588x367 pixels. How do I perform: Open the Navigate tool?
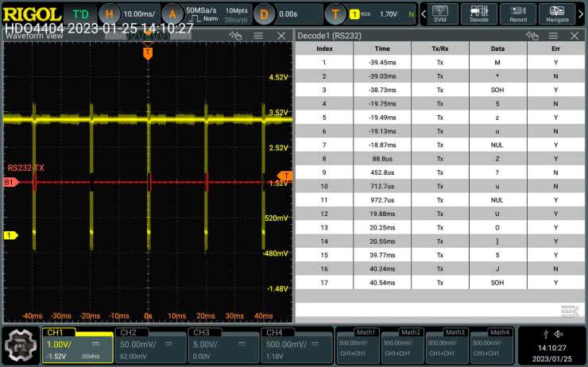coord(557,14)
